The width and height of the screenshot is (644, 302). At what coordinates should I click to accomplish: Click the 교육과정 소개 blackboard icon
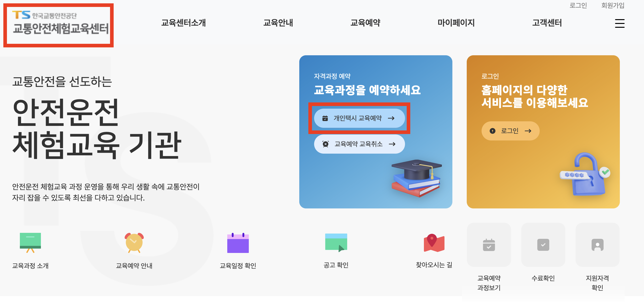[x=30, y=242]
